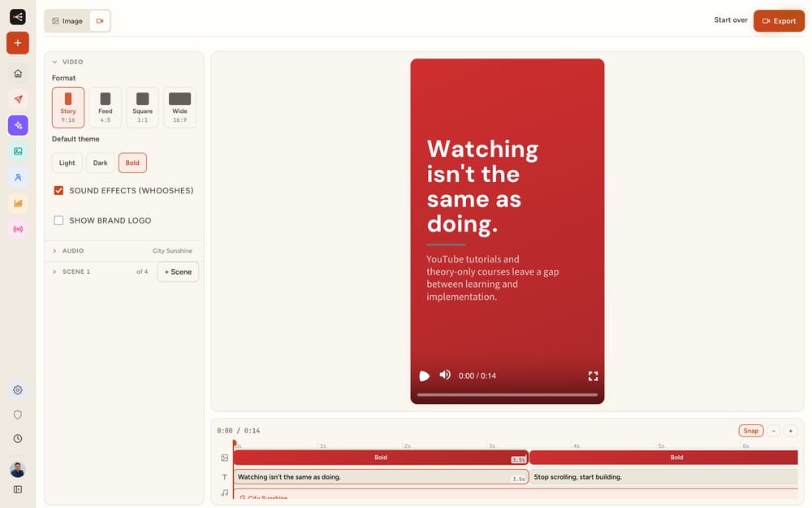Screen dimensions: 812x508
Task: Click the 2s mark on timeline ruler
Action: click(407, 445)
